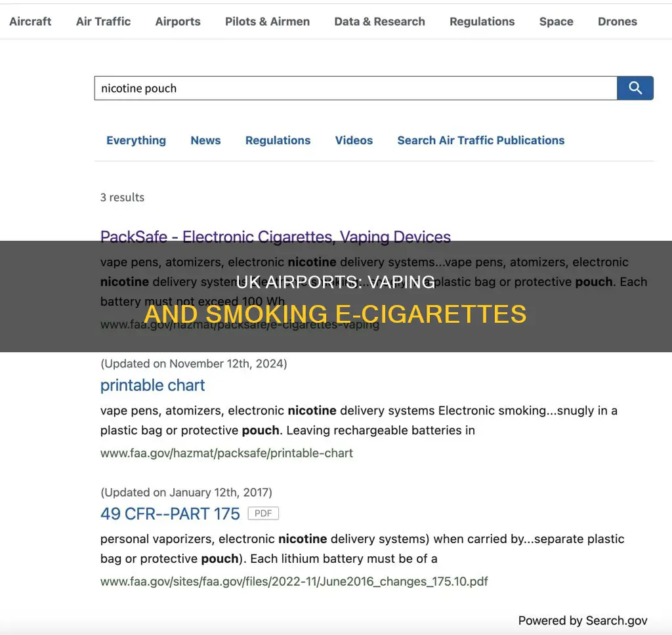Open the Airports menu
This screenshot has height=635, width=672.
[178, 22]
